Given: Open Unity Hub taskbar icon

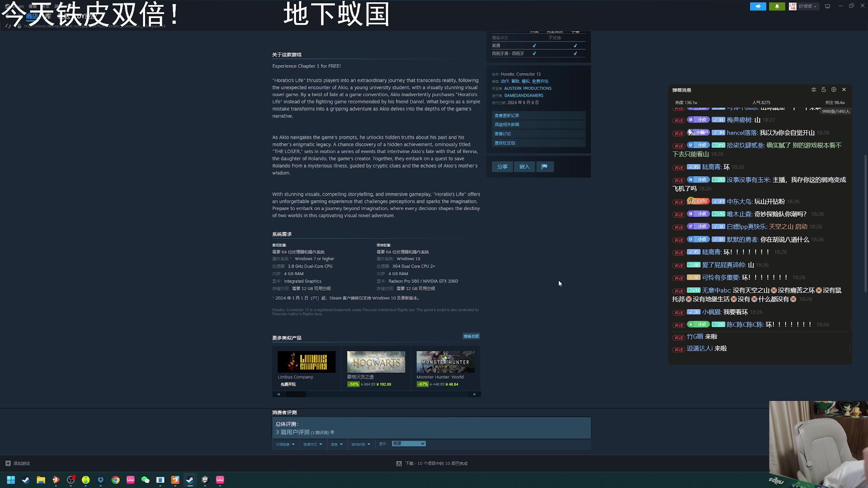Looking at the screenshot, I should 205,480.
